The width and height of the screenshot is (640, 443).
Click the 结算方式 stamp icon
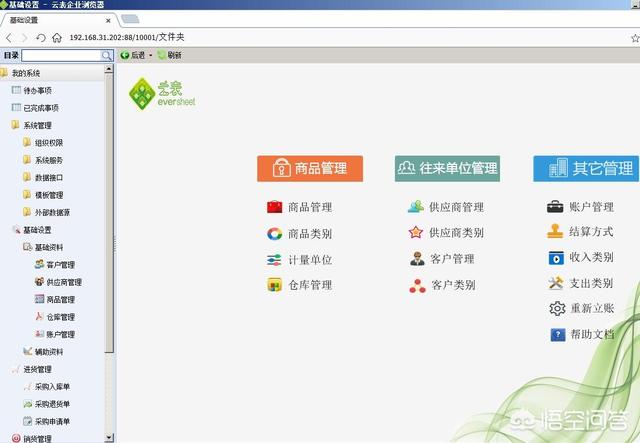tap(555, 232)
